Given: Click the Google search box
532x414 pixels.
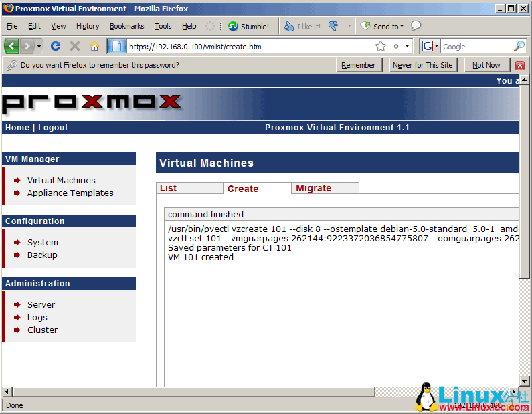Looking at the screenshot, I should pos(476,46).
